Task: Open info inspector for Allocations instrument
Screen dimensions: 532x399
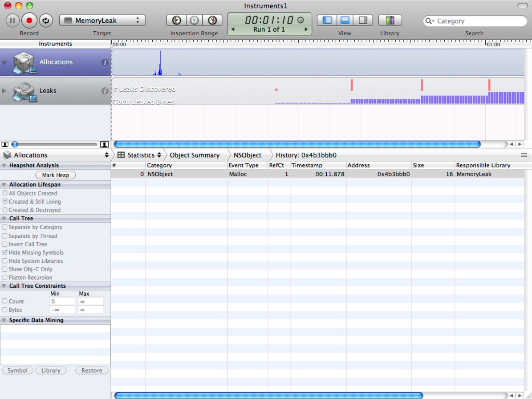Action: [105, 62]
